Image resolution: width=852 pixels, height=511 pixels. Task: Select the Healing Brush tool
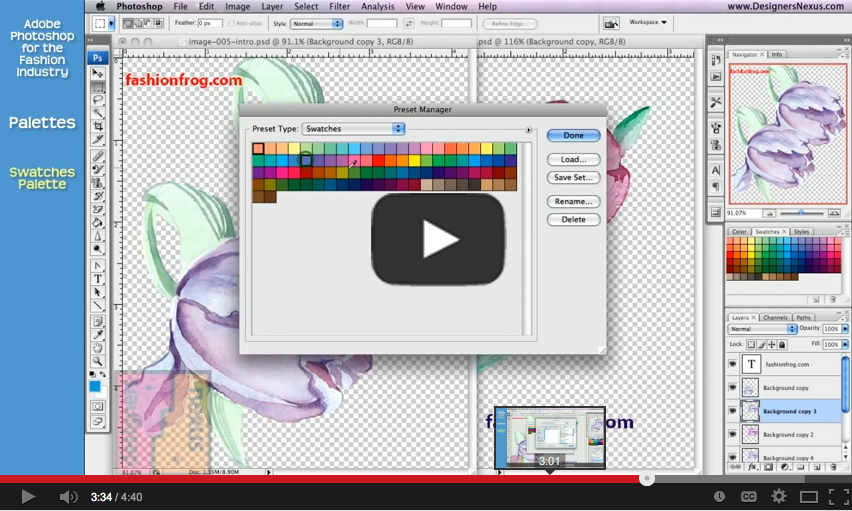coord(98,157)
